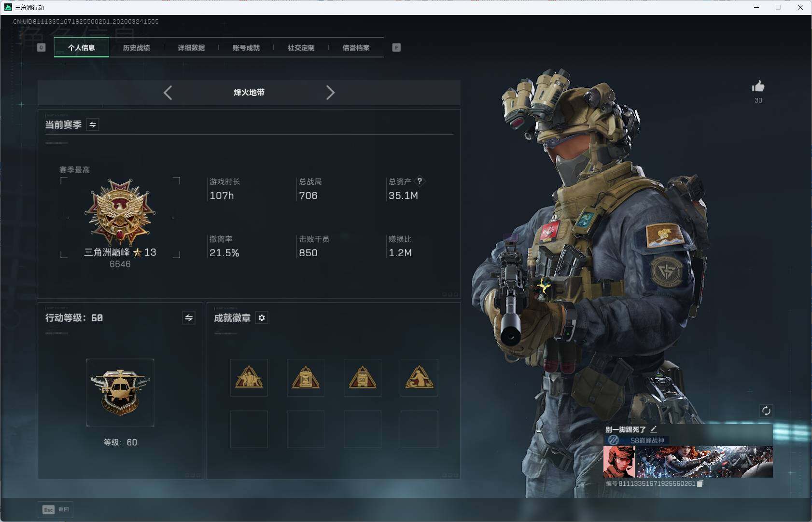Toggle the swap icon in 行动等级 panel

[x=189, y=317]
